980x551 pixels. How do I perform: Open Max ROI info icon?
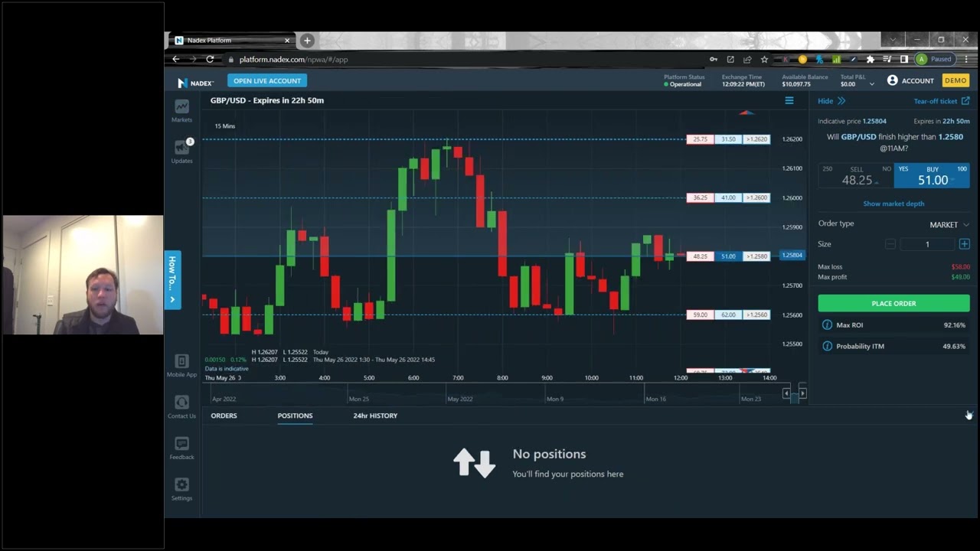point(827,325)
